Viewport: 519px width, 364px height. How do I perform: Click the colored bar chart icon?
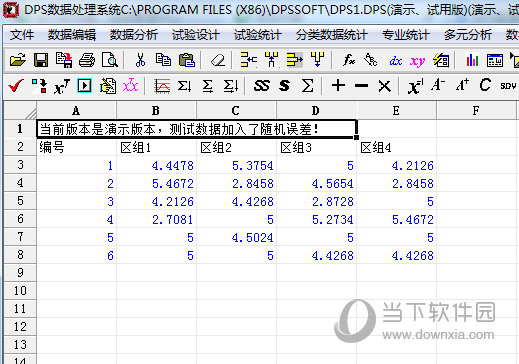click(x=472, y=60)
